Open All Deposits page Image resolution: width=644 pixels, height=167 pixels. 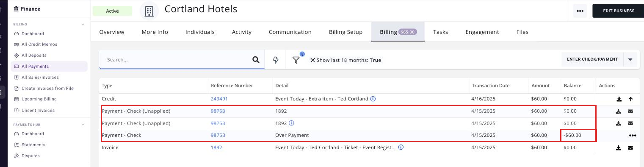[34, 55]
